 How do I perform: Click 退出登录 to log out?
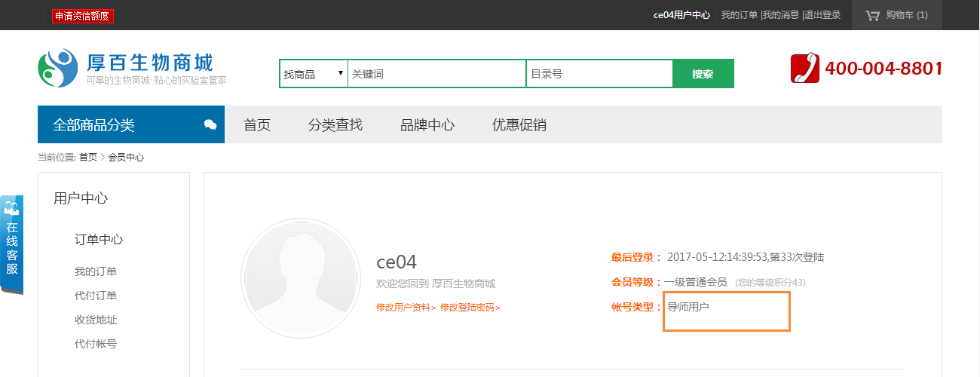822,15
